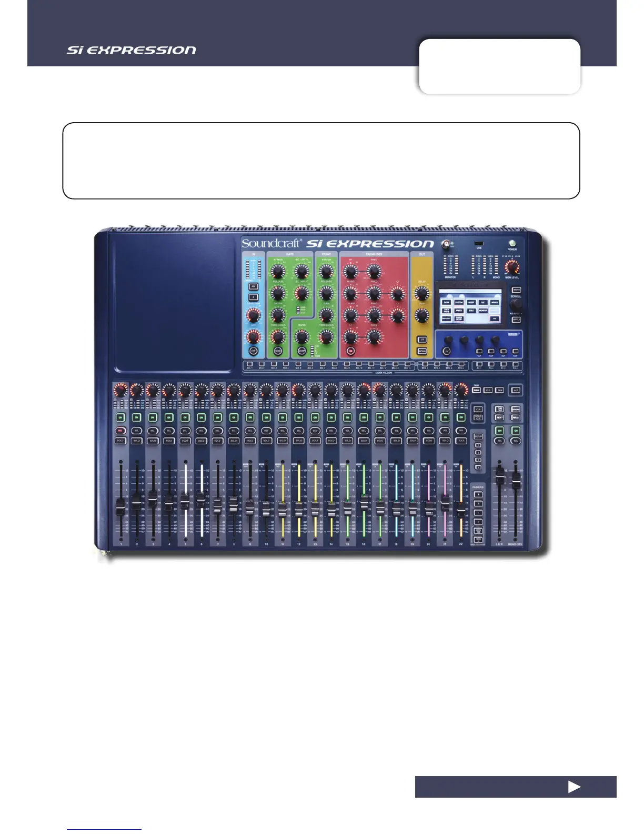Click the MONO routing button in OUT section

tap(422, 351)
